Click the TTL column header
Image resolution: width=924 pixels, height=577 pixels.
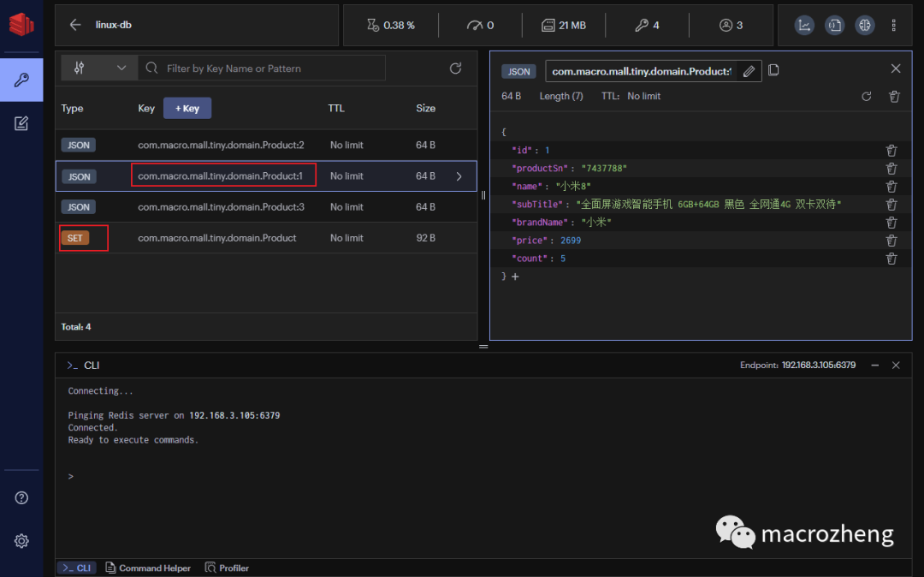pos(336,109)
